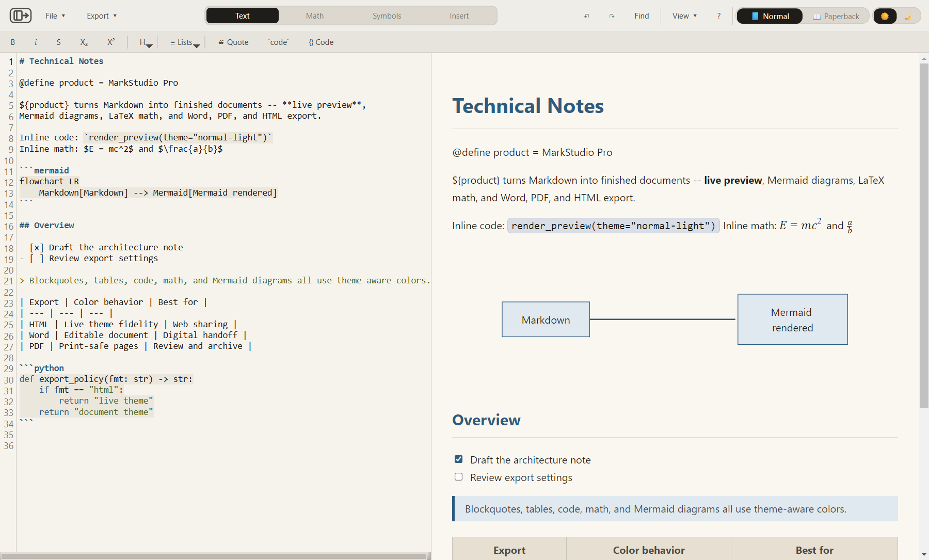This screenshot has width=929, height=560.
Task: Click the Markdown diagram node
Action: 546,319
